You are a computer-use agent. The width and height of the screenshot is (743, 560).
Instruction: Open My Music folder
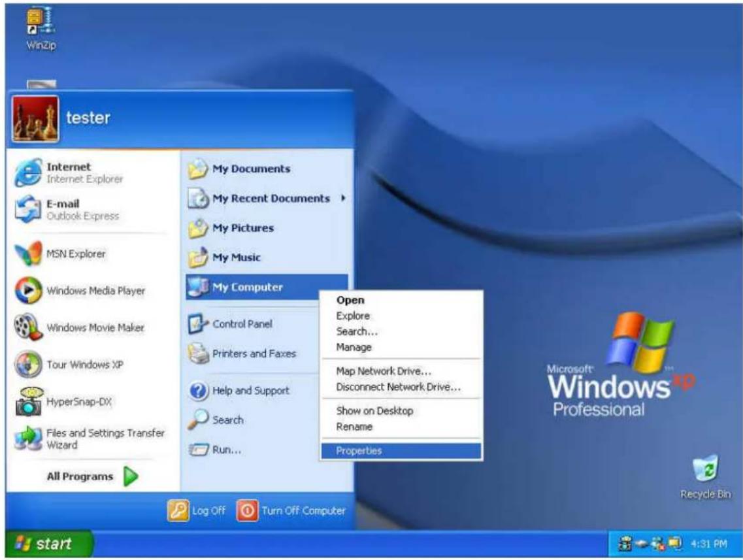224,257
